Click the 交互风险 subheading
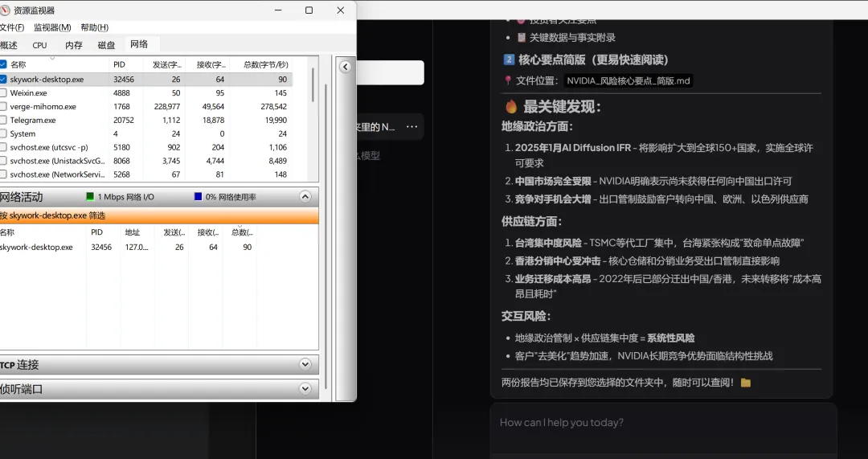 tap(526, 316)
